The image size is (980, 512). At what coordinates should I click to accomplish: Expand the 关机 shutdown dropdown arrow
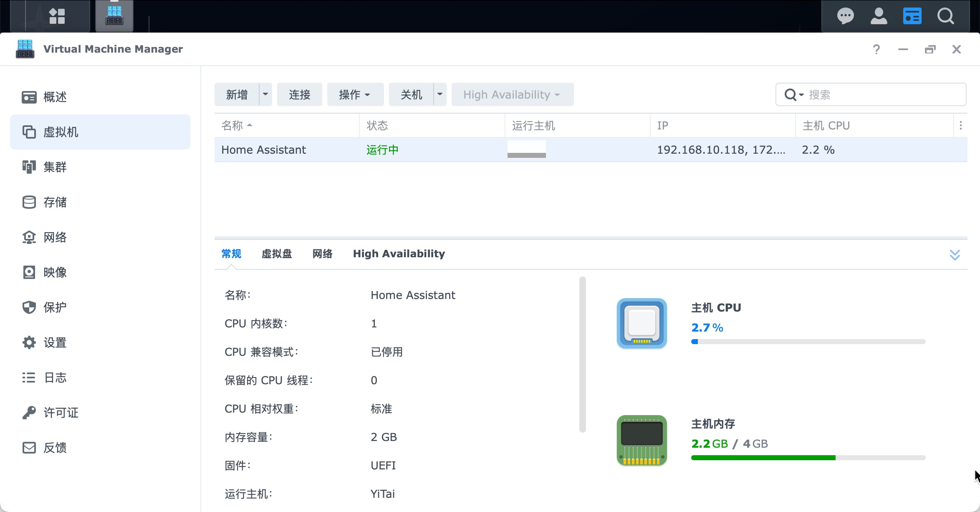click(x=440, y=94)
